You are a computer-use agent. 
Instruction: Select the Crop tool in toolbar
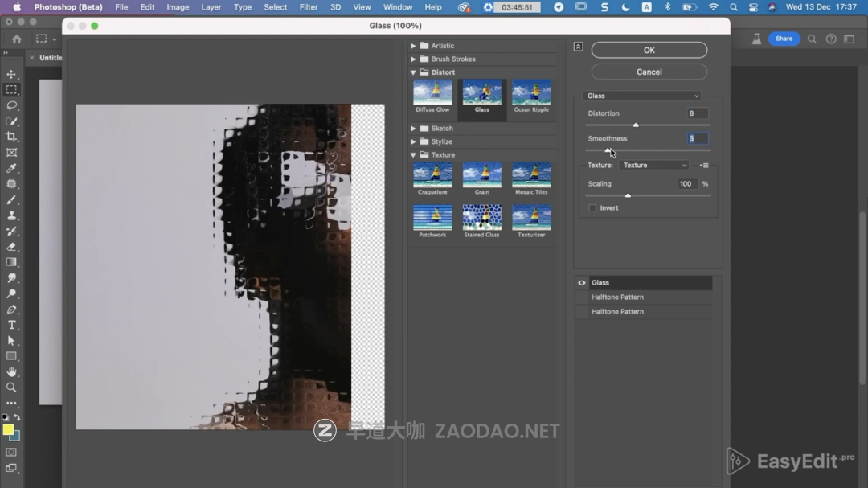pos(11,137)
